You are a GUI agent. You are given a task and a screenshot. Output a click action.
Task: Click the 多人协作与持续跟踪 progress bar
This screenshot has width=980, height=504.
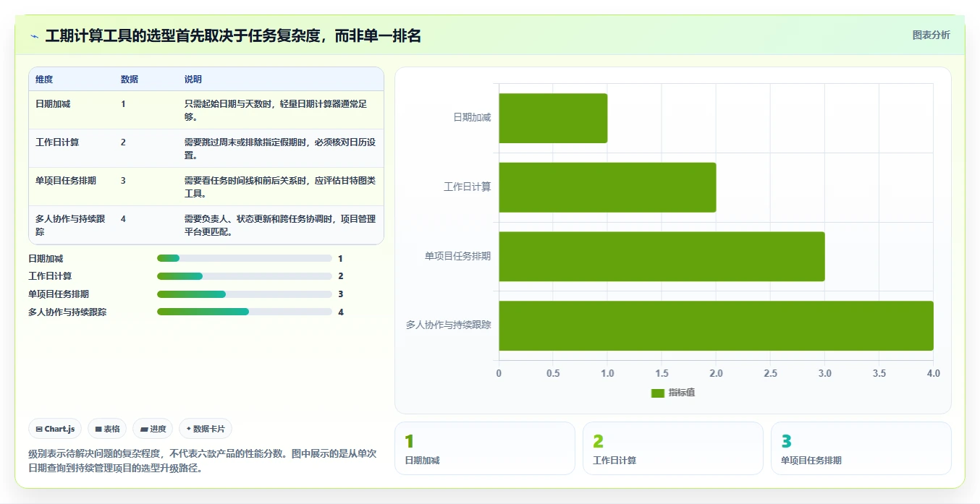(x=244, y=312)
